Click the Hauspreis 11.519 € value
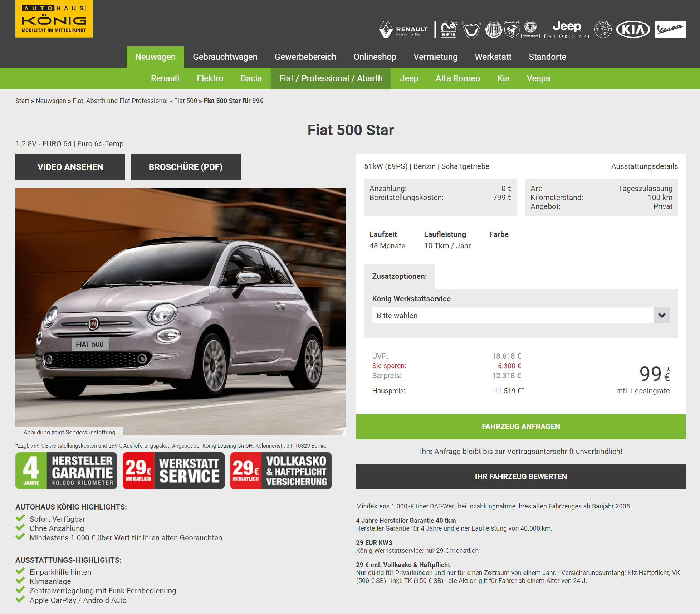The image size is (700, 614). coord(509,391)
